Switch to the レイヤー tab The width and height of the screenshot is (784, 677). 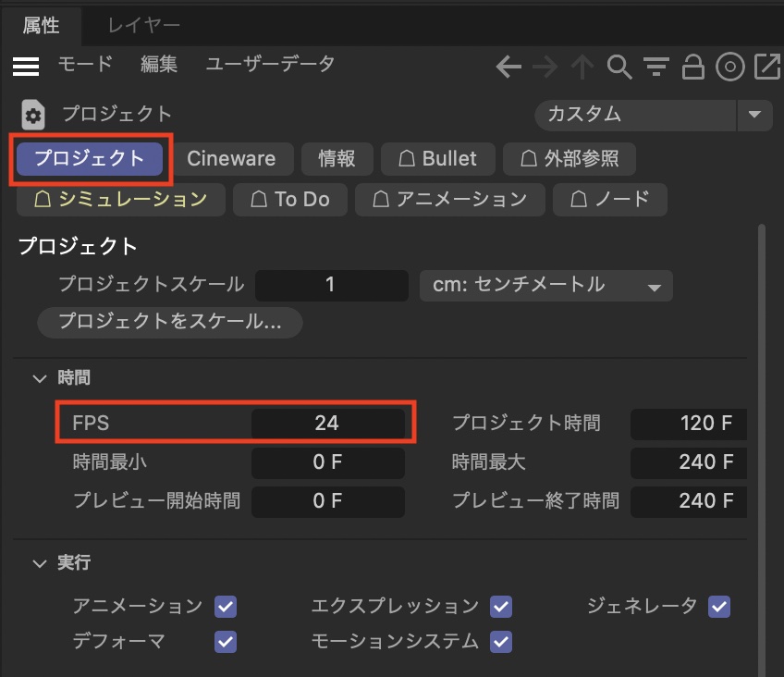point(143,25)
